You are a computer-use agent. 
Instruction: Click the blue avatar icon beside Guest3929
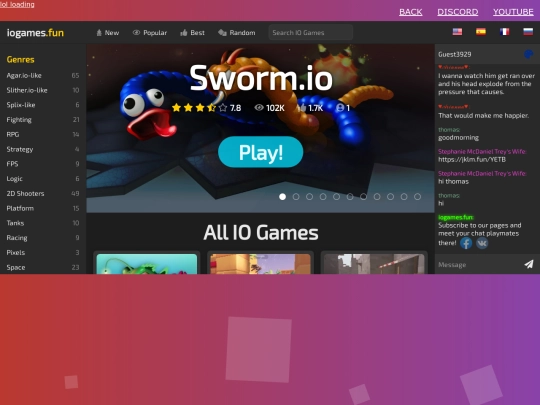[528, 54]
